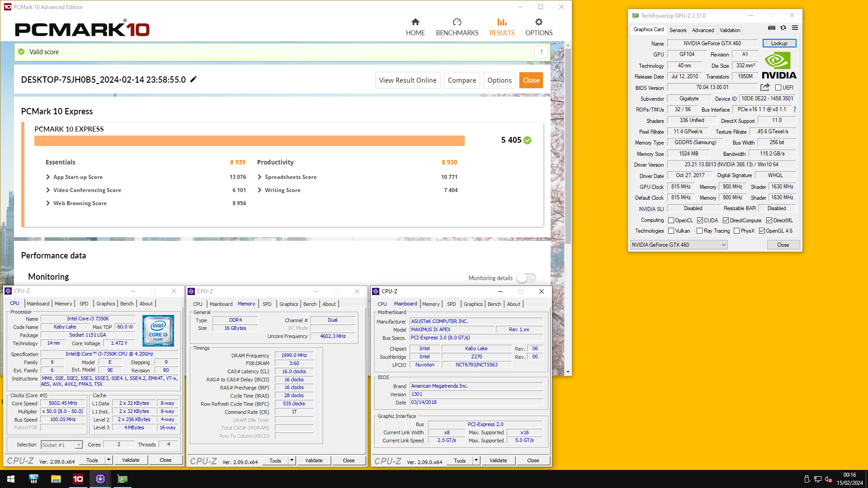
Task: Open the GPU-Z hamburger menu
Action: 795,28
